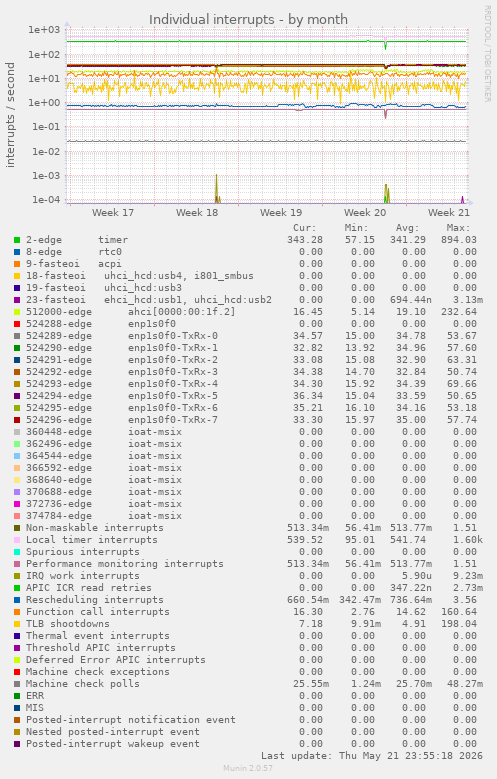Click the Munin 2.0.57 footer text

pyautogui.click(x=248, y=769)
